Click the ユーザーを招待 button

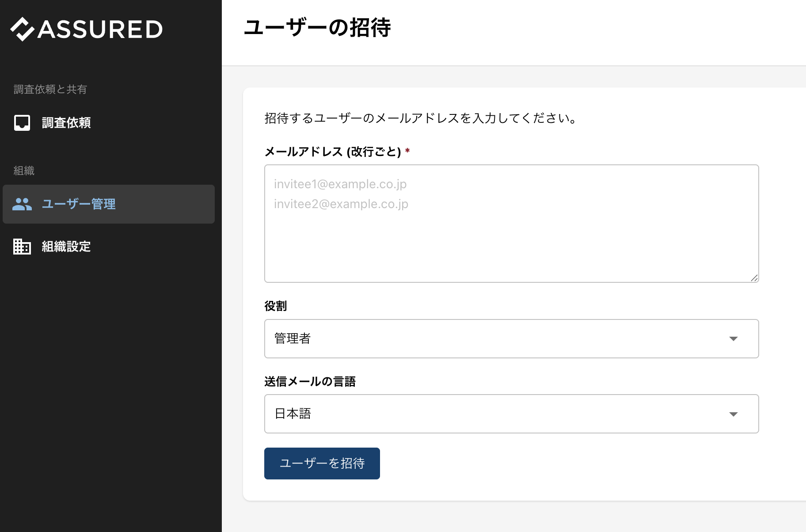tap(322, 464)
